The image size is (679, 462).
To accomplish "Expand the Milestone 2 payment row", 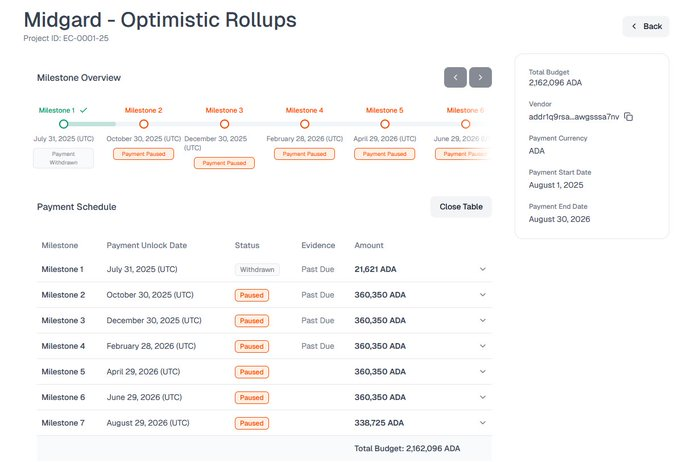I will [x=482, y=295].
